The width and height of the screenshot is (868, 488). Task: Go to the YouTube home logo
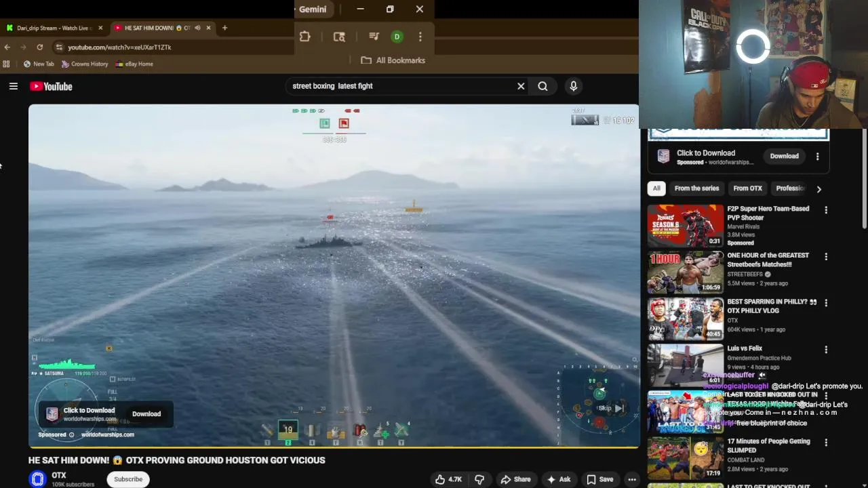point(51,86)
